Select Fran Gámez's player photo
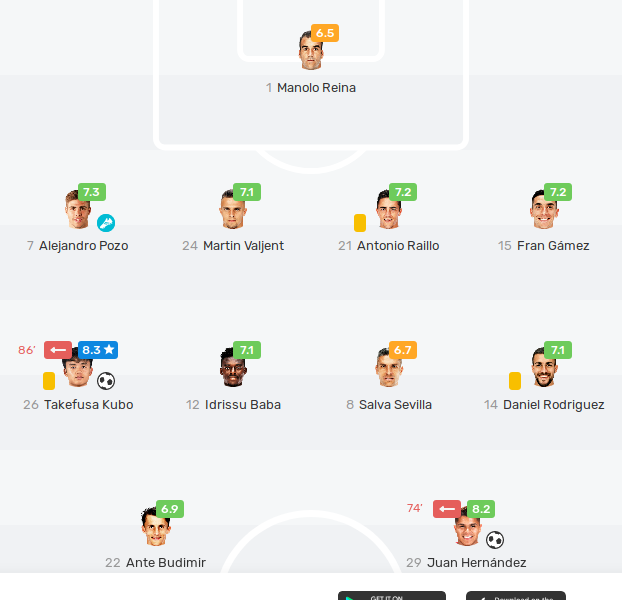This screenshot has width=622, height=600. (x=543, y=210)
